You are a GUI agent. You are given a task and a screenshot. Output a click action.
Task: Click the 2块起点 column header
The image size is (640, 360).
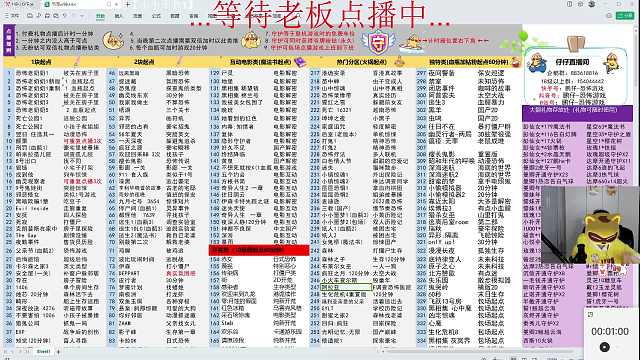pos(144,62)
